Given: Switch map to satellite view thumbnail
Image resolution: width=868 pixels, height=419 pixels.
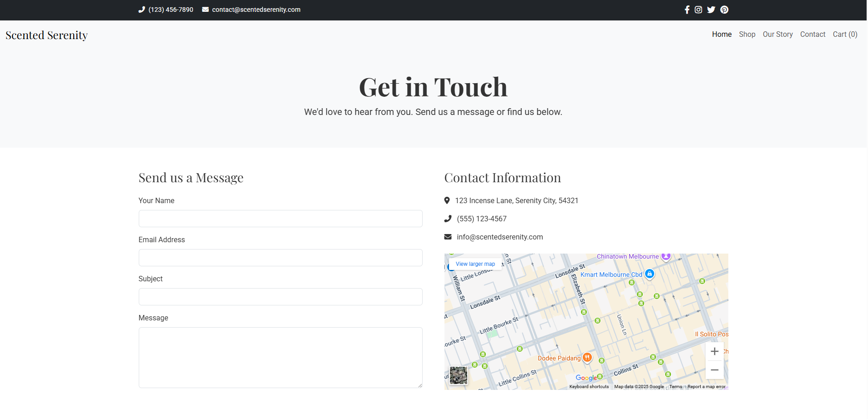Looking at the screenshot, I should point(458,375).
